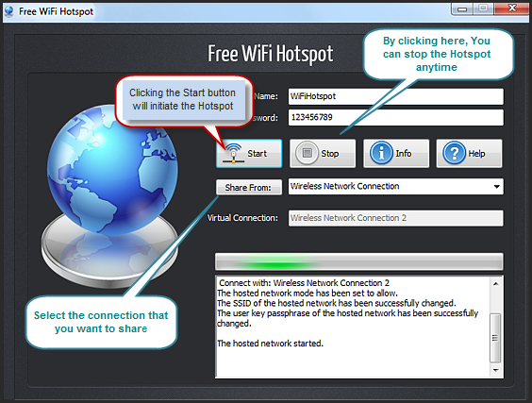Click the Share From button
Screen dimensions: 532x403
click(249, 187)
